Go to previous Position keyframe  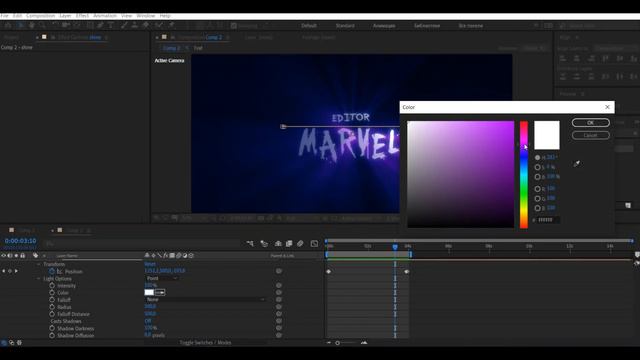(4, 271)
